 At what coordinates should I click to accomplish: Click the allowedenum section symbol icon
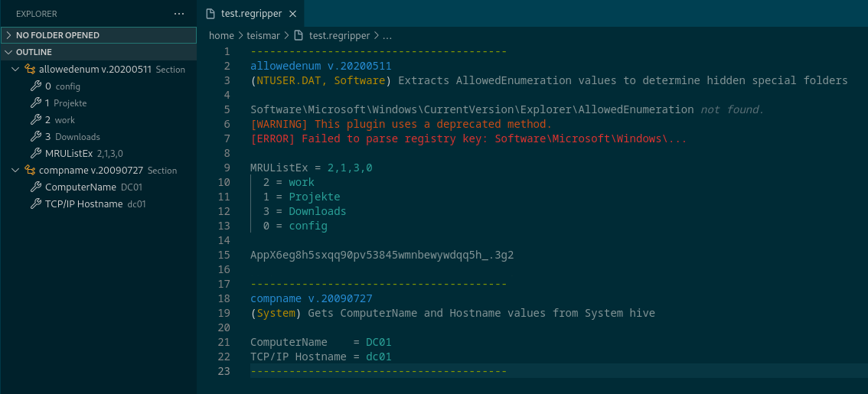click(x=31, y=69)
